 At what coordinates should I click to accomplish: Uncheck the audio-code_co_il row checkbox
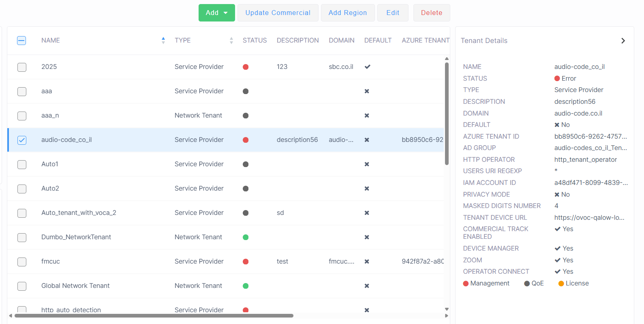click(x=22, y=140)
